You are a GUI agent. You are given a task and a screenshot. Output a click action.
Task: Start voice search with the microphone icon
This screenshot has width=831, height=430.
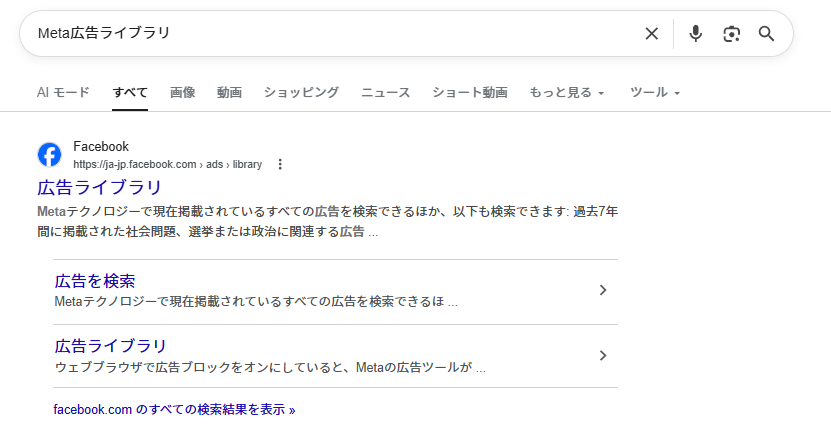click(696, 34)
